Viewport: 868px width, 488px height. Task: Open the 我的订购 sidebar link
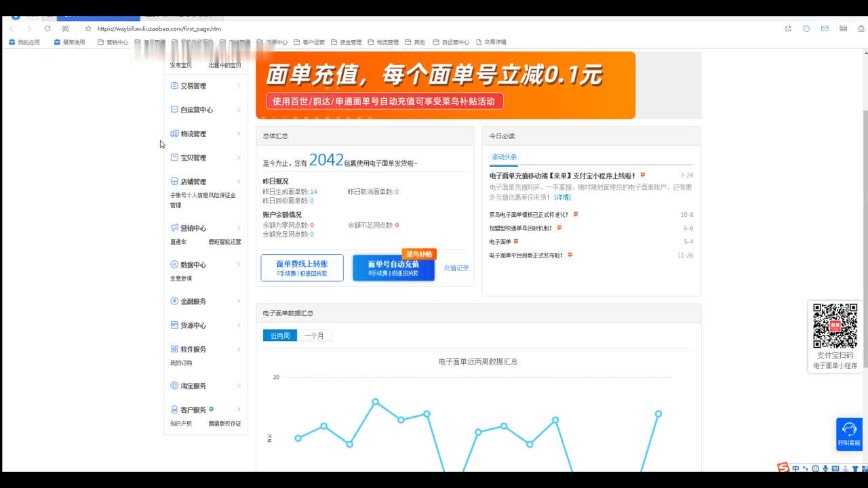181,363
